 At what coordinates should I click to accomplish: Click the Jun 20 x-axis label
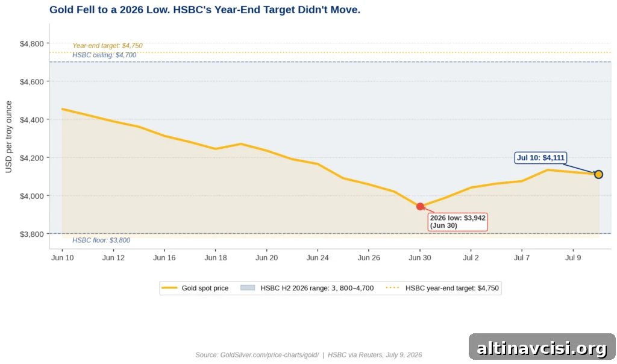267,258
